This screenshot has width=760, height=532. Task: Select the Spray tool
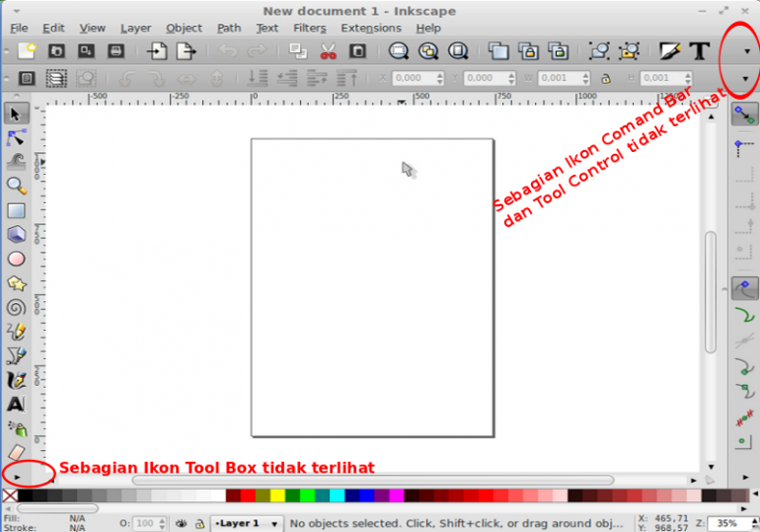click(x=16, y=427)
